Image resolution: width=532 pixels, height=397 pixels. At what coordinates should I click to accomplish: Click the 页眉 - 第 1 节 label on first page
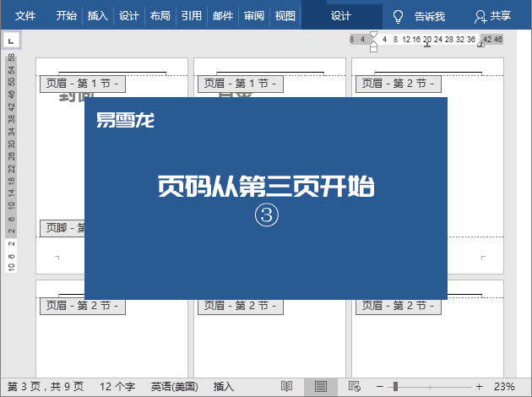[83, 84]
